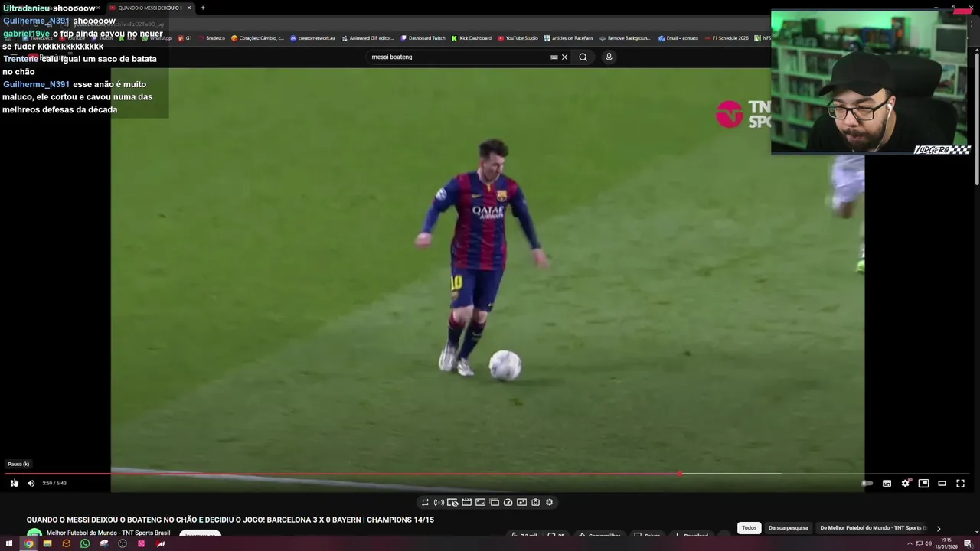980x551 pixels.
Task: Enter fullscreen mode
Action: 960,483
